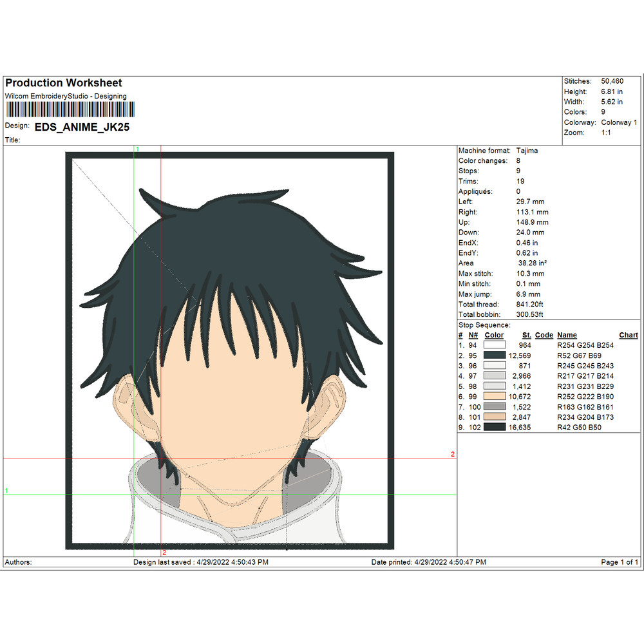Click the R52 G67 B69 color name
This screenshot has width=644, height=644.
pos(579,355)
